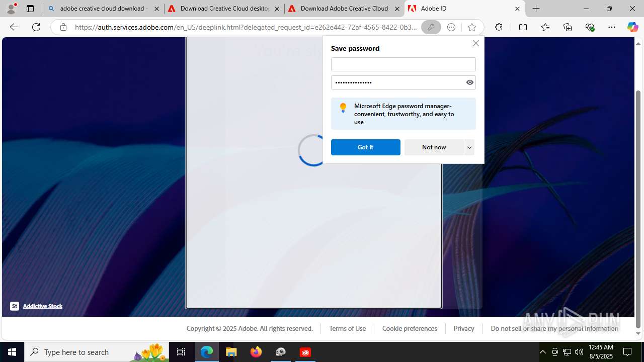Open the feedback smiley icon in address bar

tap(451, 27)
